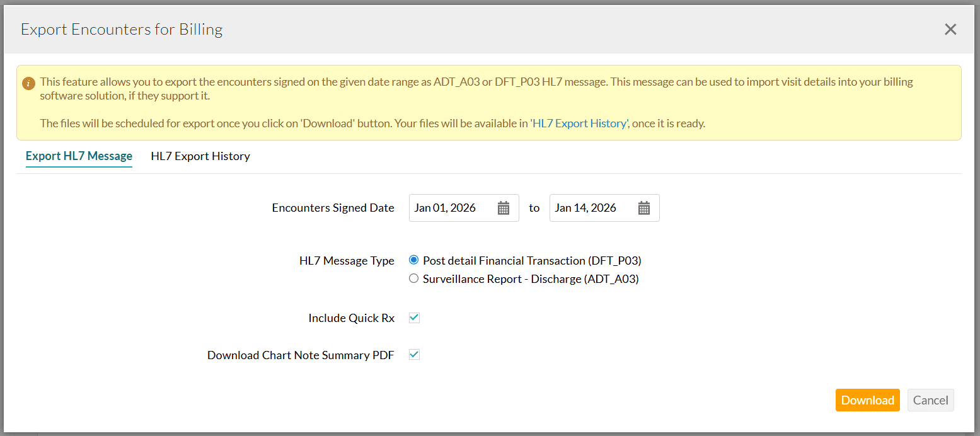The width and height of the screenshot is (980, 436).
Task: Click the orange Download button
Action: tap(867, 399)
